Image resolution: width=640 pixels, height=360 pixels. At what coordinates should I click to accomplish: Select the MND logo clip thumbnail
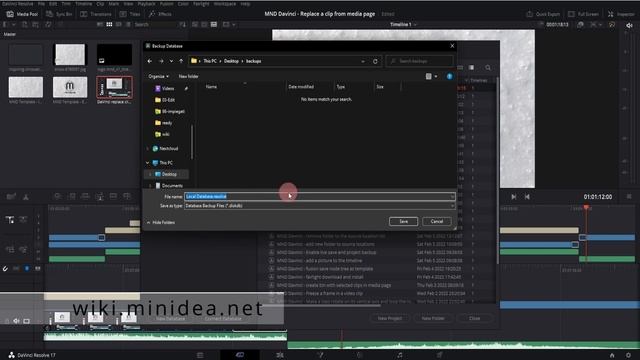[70, 87]
